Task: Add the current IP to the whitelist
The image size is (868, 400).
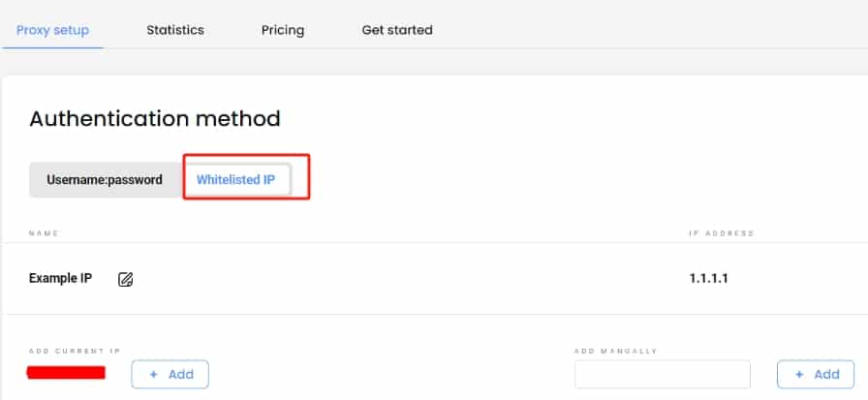Action: point(170,375)
